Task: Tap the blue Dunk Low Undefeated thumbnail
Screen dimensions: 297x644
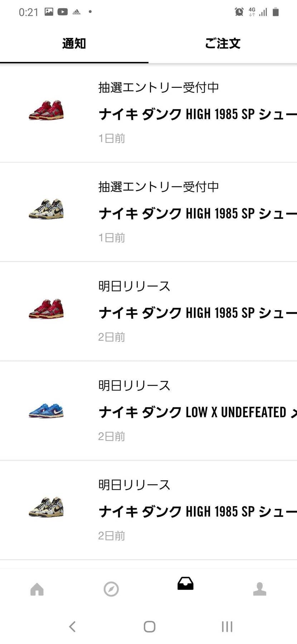Action: point(47,411)
